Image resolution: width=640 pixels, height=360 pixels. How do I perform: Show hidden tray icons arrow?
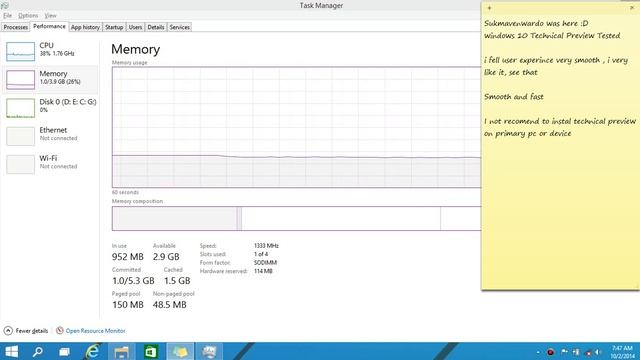[538, 352]
